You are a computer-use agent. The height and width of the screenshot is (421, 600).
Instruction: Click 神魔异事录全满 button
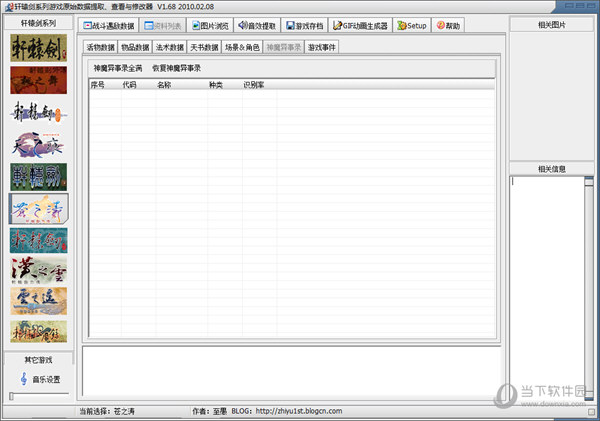tap(118, 68)
